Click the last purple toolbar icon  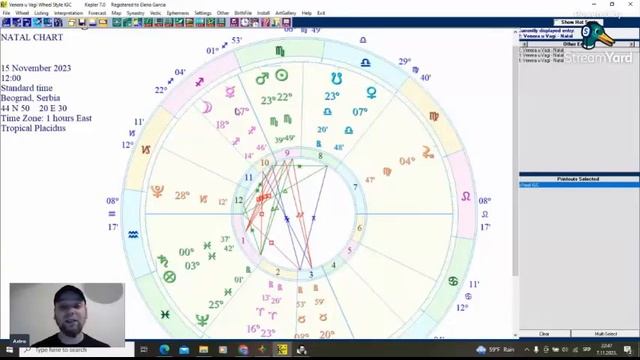[286, 22]
